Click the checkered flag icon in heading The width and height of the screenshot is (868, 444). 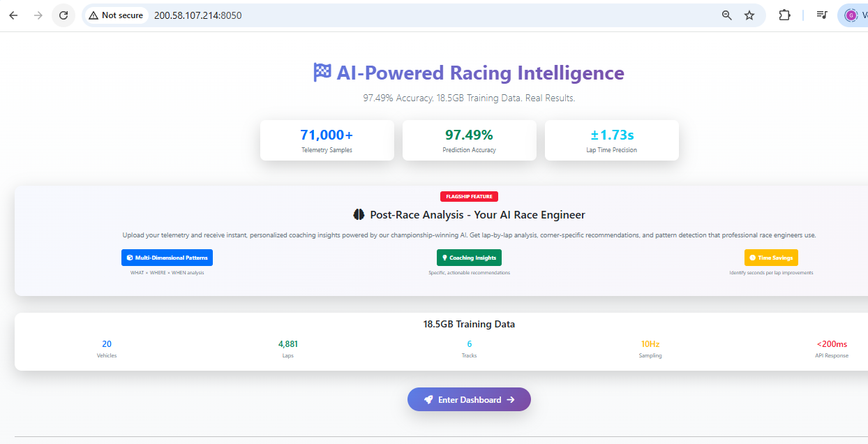click(322, 73)
